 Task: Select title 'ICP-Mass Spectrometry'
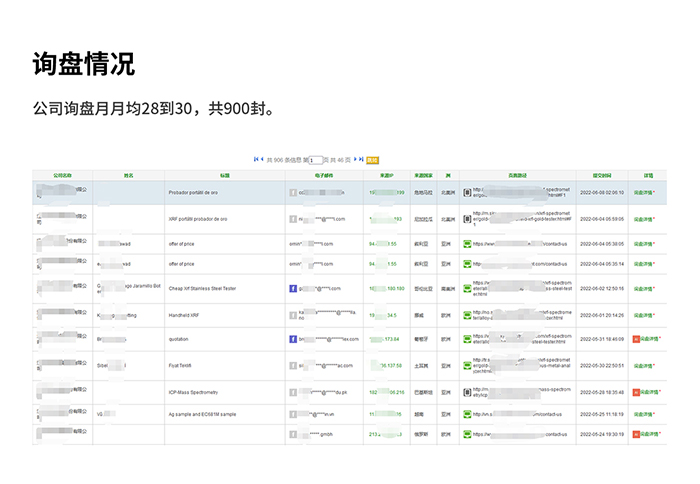click(x=193, y=392)
